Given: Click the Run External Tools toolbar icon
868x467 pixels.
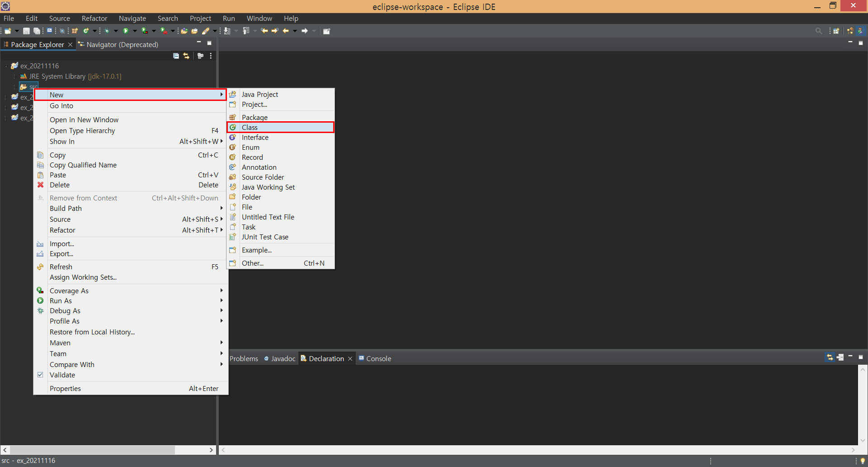Looking at the screenshot, I should [164, 31].
